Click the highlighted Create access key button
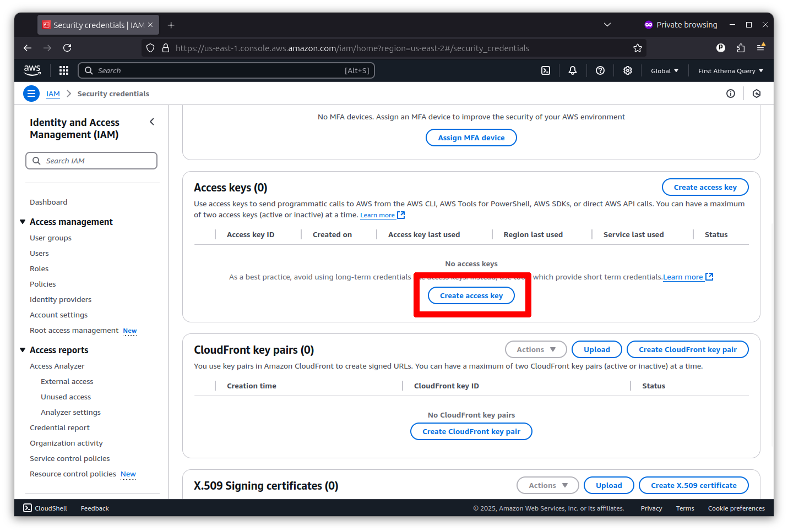Viewport: 788px width, 532px height. coord(471,295)
